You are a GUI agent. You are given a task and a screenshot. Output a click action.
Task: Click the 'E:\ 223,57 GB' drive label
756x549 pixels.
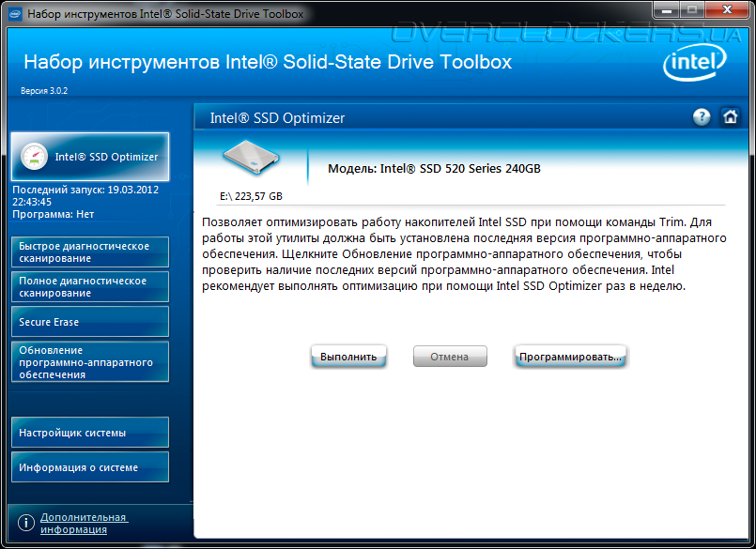tap(251, 196)
